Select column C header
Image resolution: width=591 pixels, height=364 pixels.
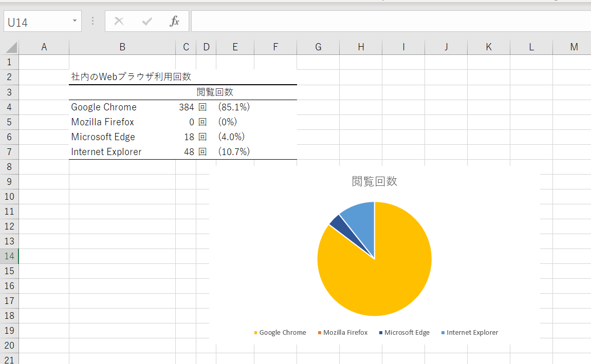pos(186,47)
